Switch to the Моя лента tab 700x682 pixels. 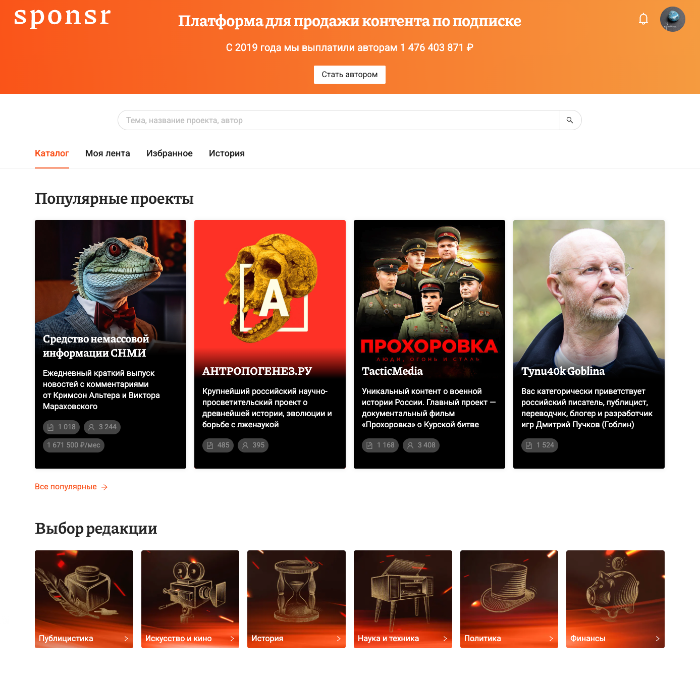[x=108, y=153]
